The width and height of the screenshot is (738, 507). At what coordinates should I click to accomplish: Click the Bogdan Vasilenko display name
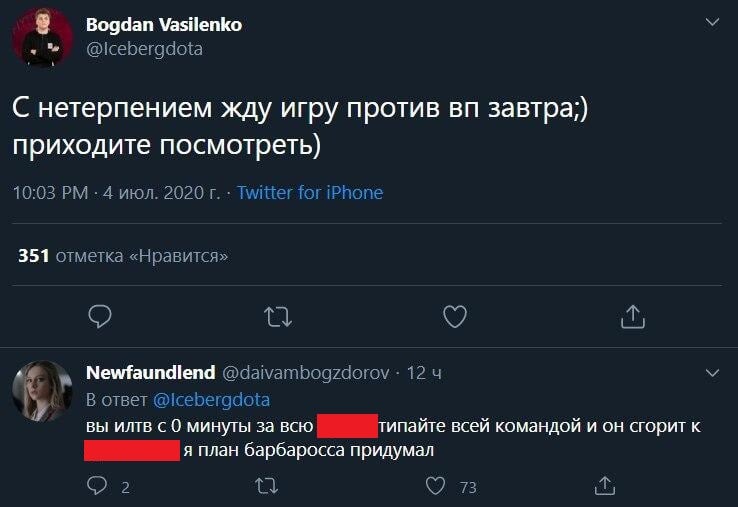164,24
